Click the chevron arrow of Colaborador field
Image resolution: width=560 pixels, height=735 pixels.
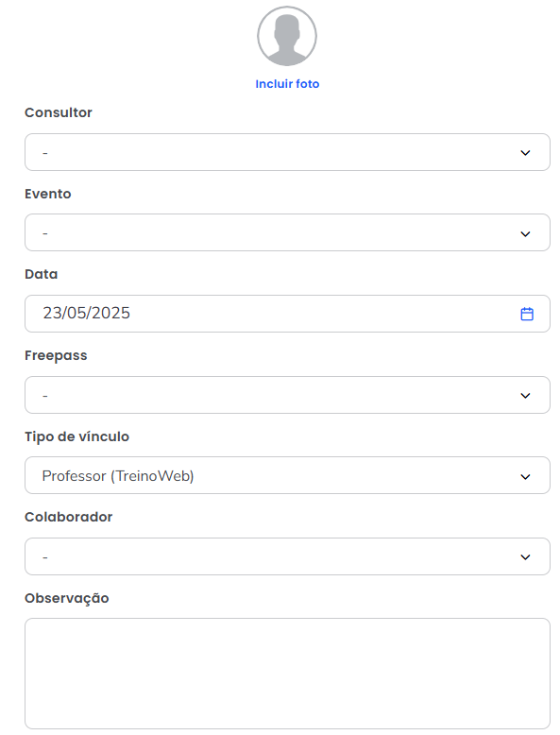point(525,557)
